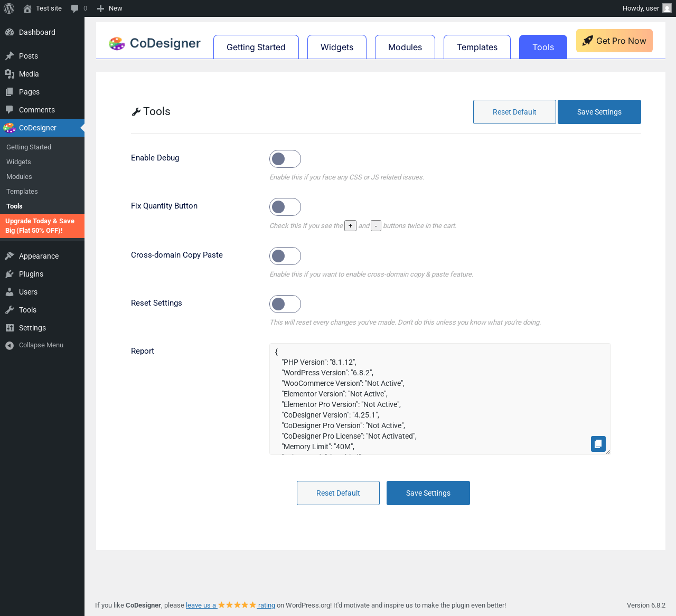Toggle the Fix Quantity Button switch
The image size is (676, 616).
pyautogui.click(x=285, y=207)
